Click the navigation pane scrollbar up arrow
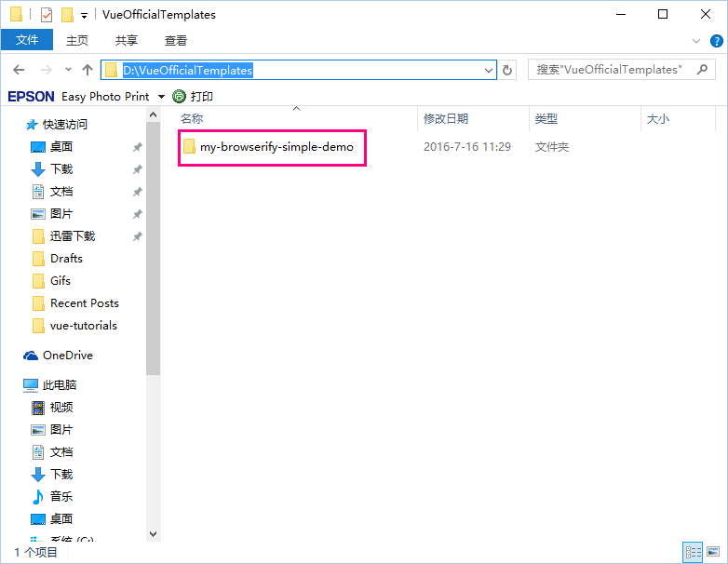 154,114
